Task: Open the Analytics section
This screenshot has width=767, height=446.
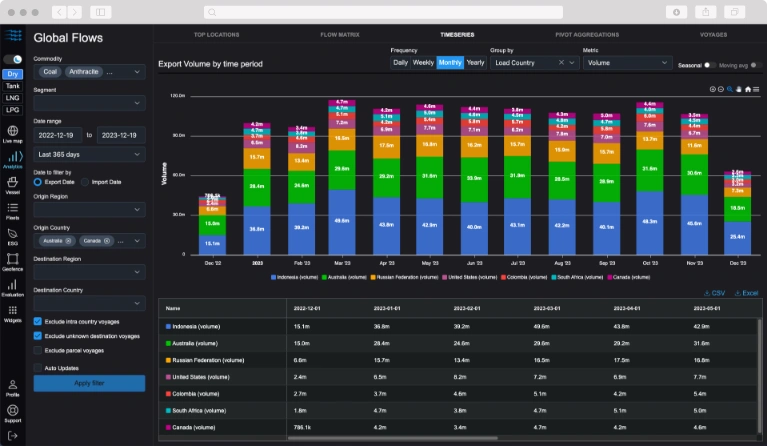Action: (x=13, y=160)
